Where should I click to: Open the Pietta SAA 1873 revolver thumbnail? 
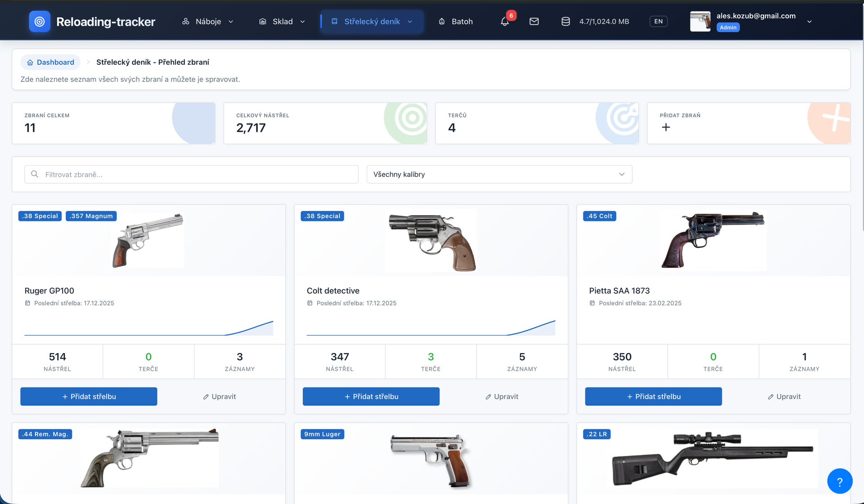coord(713,240)
